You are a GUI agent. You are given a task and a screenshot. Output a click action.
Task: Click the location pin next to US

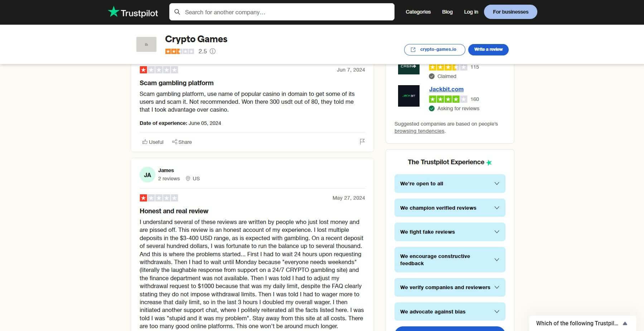pos(188,178)
